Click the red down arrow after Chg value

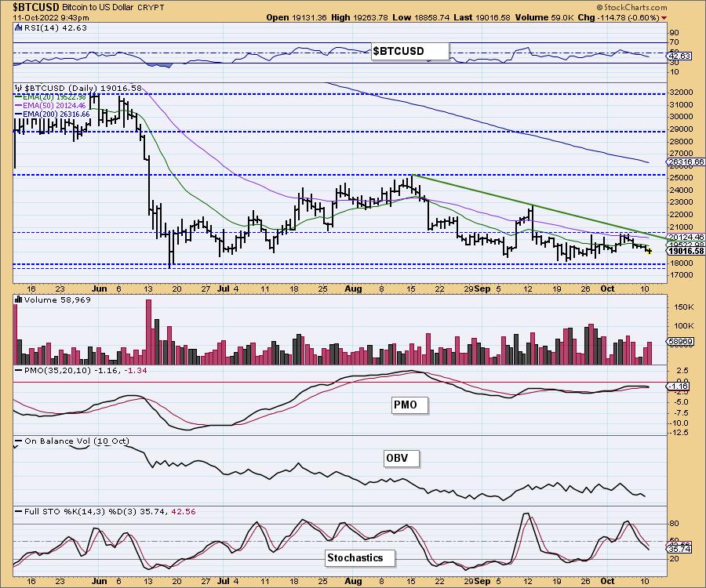pyautogui.click(x=664, y=18)
